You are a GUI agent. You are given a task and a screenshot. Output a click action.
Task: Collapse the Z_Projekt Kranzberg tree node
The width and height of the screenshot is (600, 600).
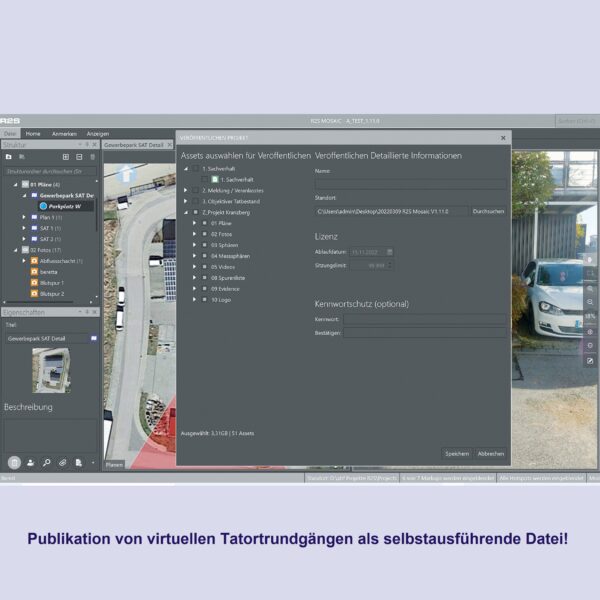[185, 212]
